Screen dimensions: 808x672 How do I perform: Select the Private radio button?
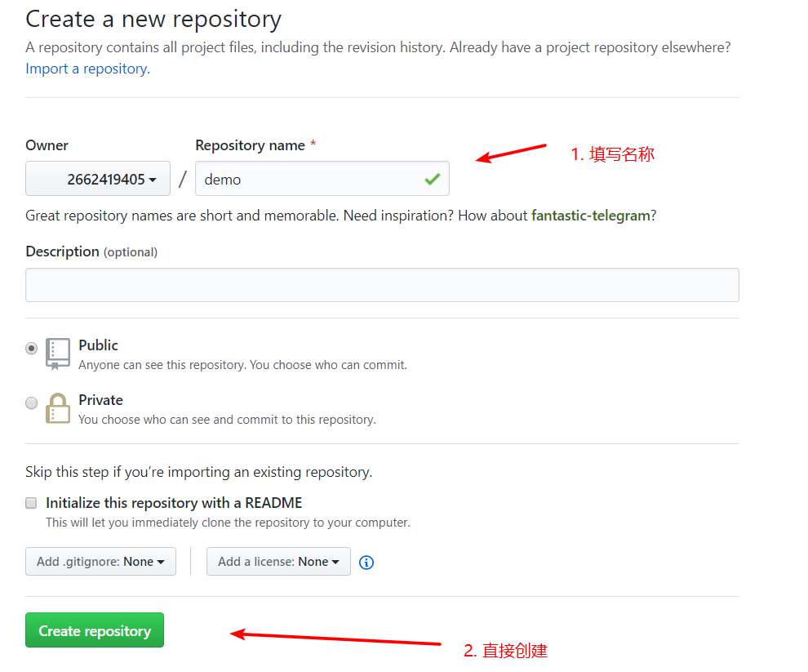[x=32, y=403]
